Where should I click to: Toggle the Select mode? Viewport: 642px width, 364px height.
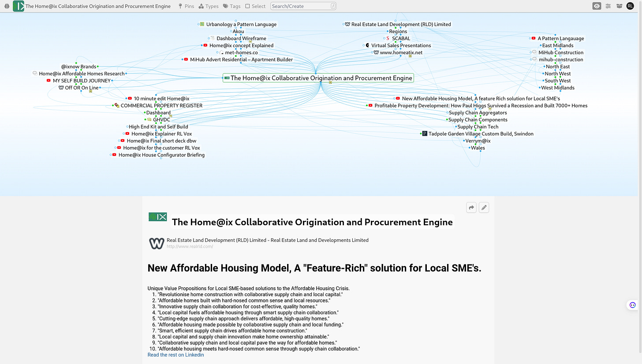point(255,6)
